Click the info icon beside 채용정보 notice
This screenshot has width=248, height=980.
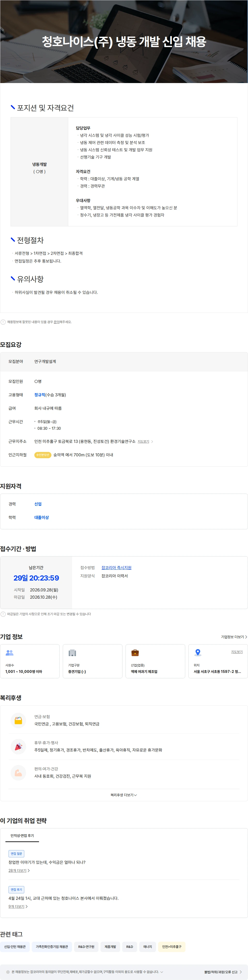click(x=3, y=322)
